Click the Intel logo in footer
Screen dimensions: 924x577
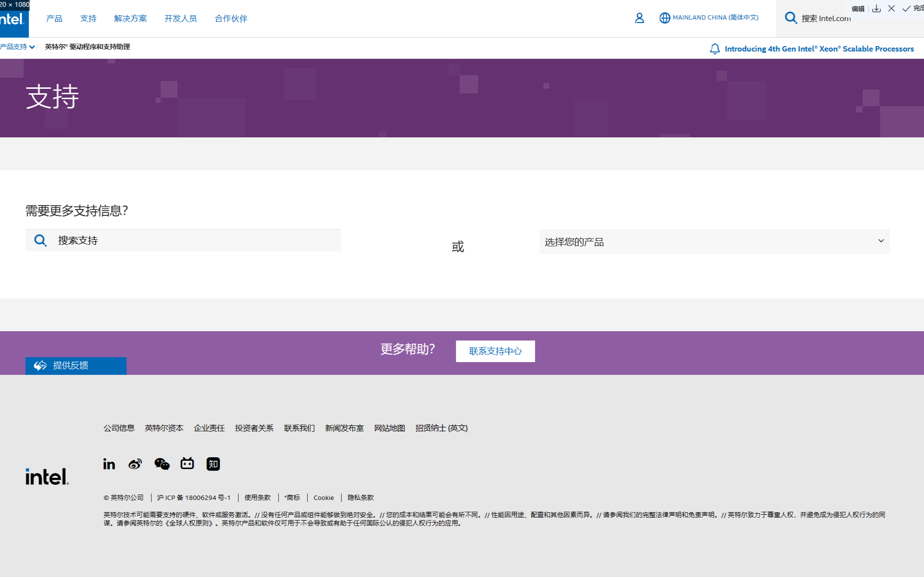click(47, 476)
